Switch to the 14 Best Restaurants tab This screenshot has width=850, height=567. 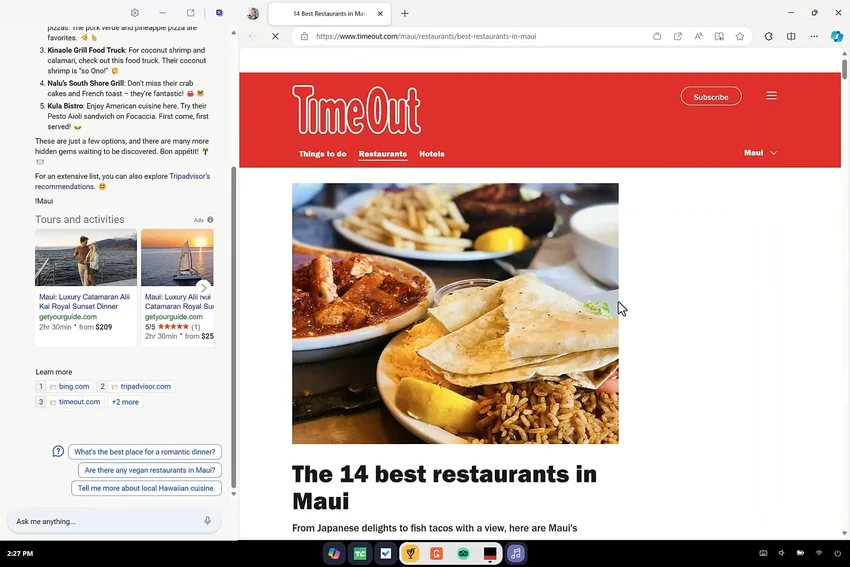(330, 14)
